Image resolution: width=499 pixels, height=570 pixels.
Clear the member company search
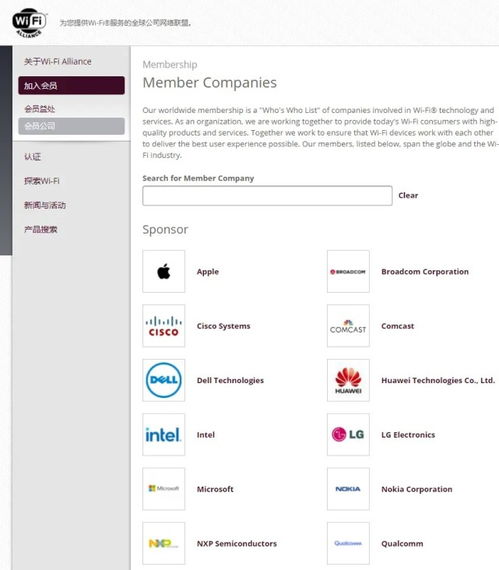coord(408,196)
